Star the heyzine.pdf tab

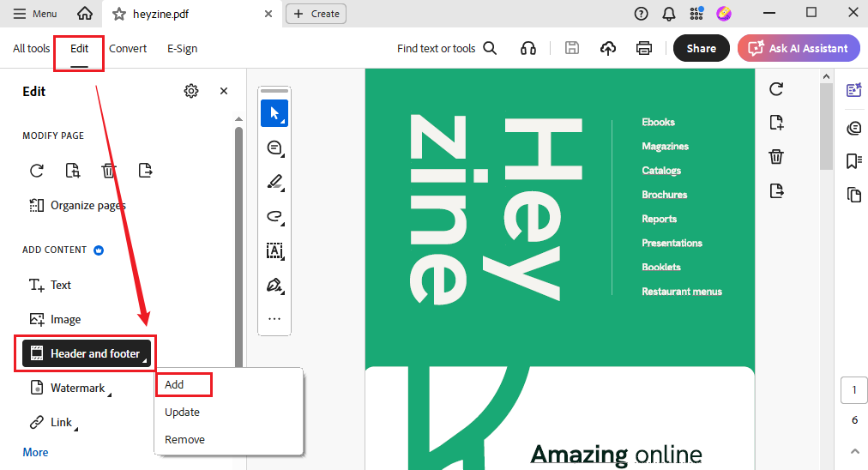click(x=118, y=14)
